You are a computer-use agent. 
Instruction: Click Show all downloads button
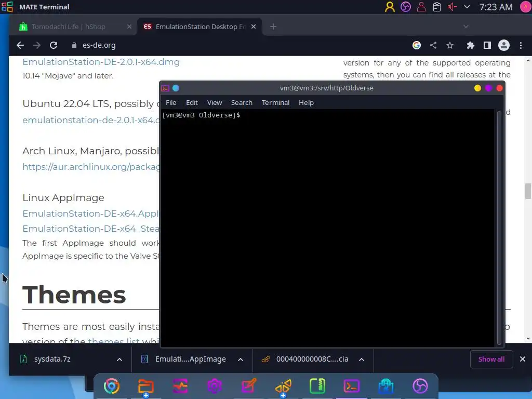(x=491, y=359)
